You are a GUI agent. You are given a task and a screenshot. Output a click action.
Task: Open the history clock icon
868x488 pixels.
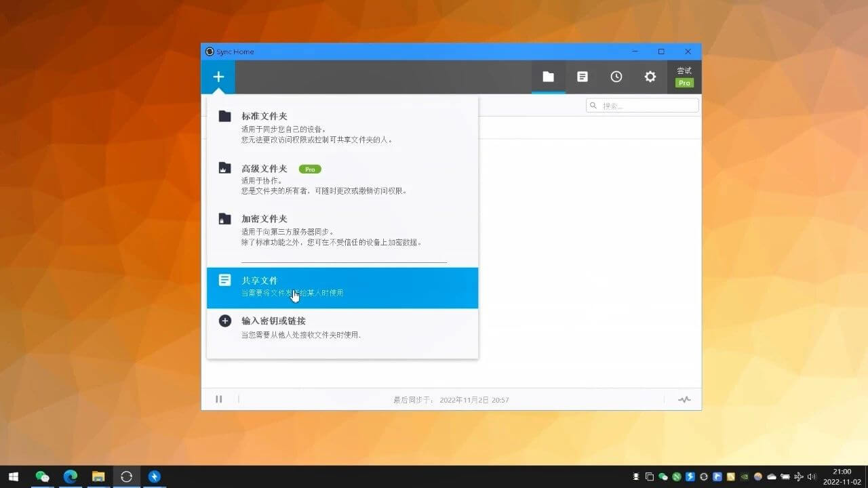coord(616,77)
